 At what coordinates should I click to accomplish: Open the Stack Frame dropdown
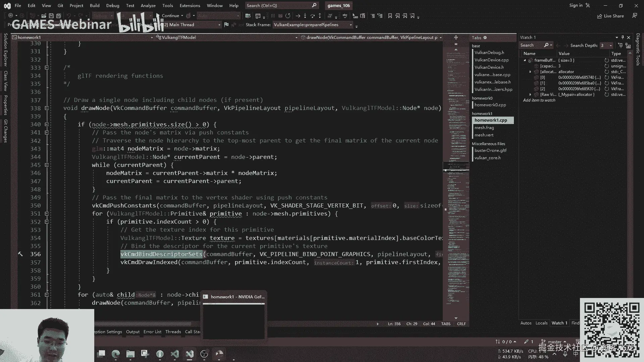tap(351, 25)
